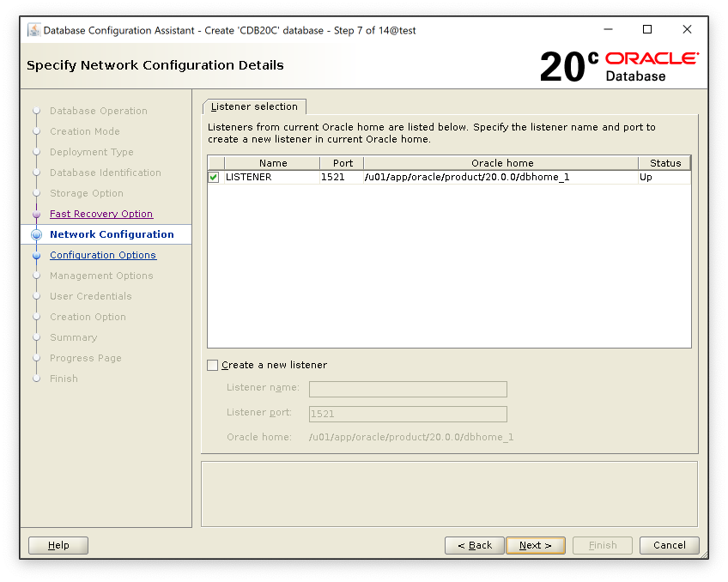Click the Next button
Image resolution: width=728 pixels, height=582 pixels.
coord(536,545)
